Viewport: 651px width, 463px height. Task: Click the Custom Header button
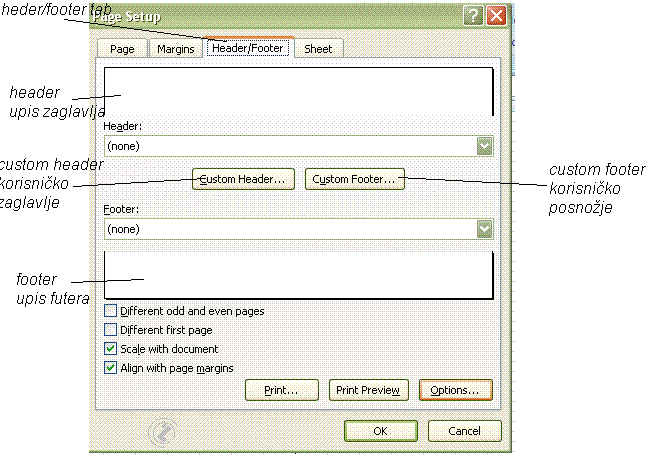coord(243,179)
